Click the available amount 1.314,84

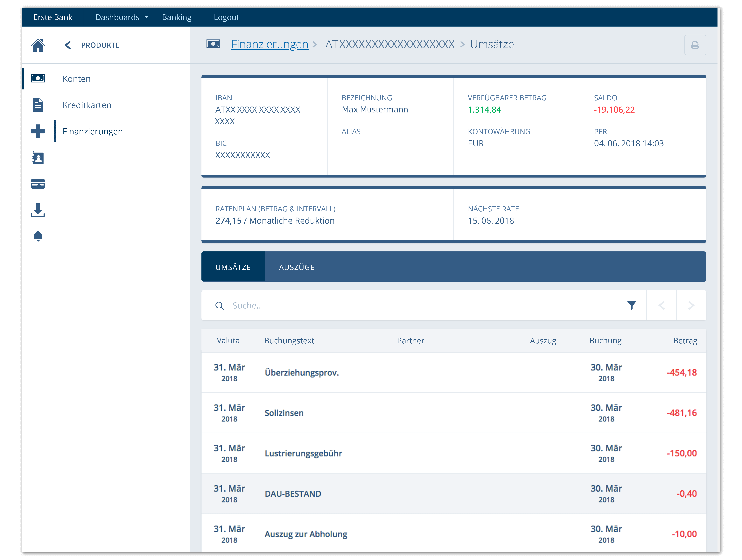484,110
